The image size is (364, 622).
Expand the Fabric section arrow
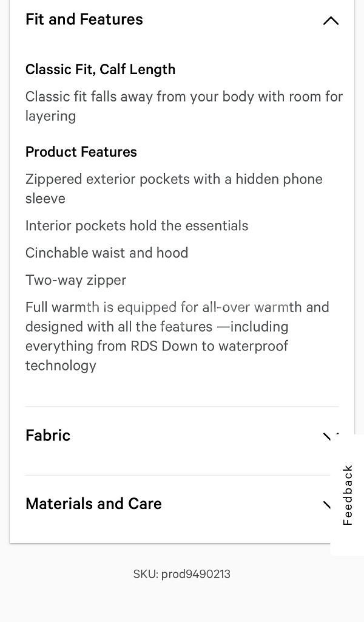328,436
